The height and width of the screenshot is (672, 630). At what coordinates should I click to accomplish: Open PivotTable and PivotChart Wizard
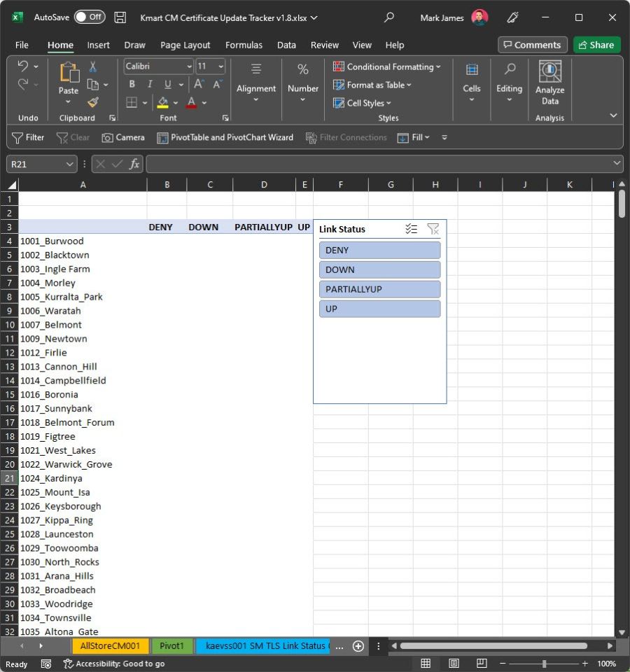click(x=225, y=138)
